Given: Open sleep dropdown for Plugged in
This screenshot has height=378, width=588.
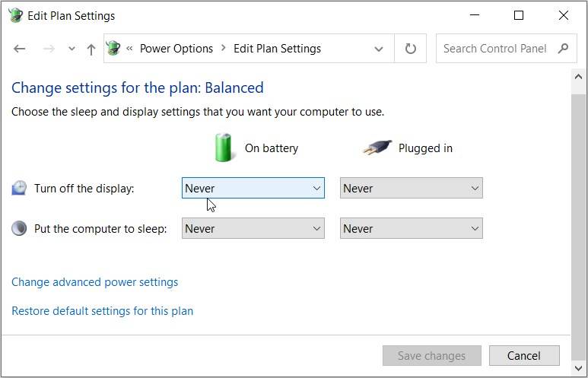Looking at the screenshot, I should pyautogui.click(x=411, y=228).
